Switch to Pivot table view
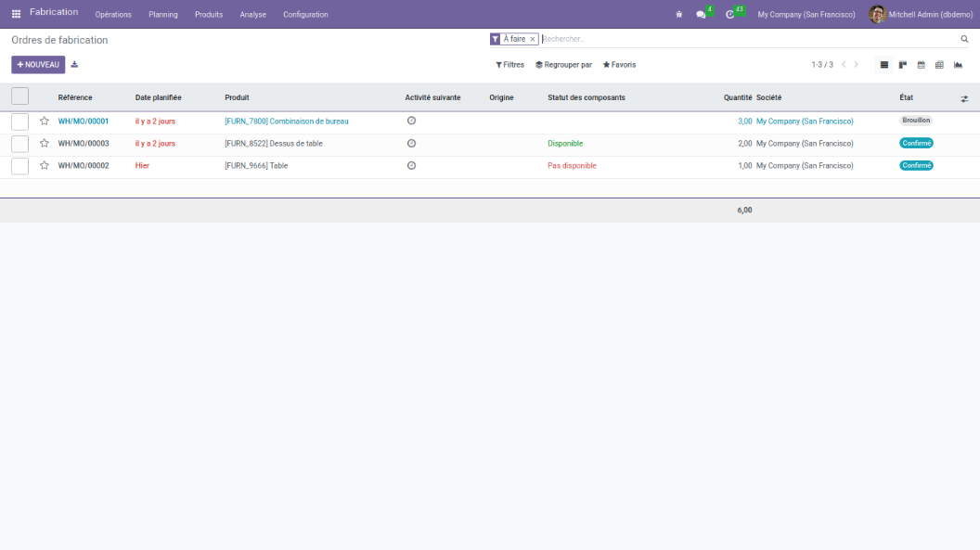Screen dimensions: 980x550 tap(939, 65)
